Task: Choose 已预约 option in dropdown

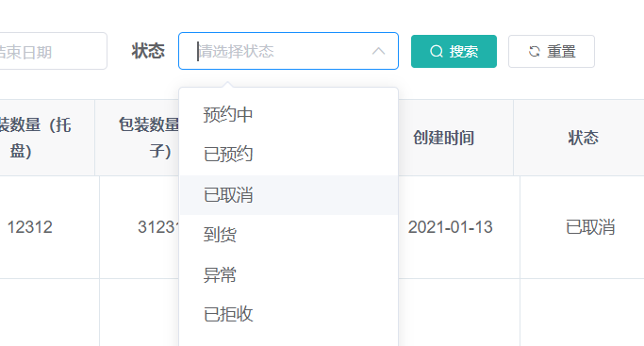Action: (x=289, y=155)
